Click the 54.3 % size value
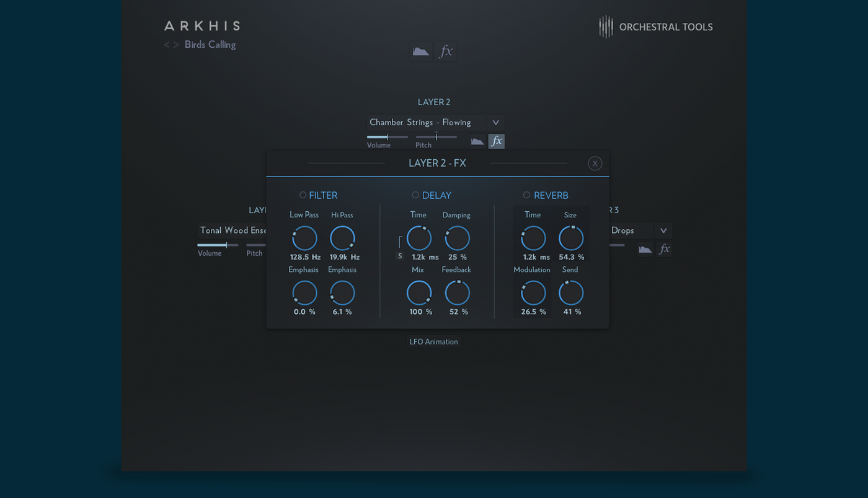868x498 pixels. 572,257
